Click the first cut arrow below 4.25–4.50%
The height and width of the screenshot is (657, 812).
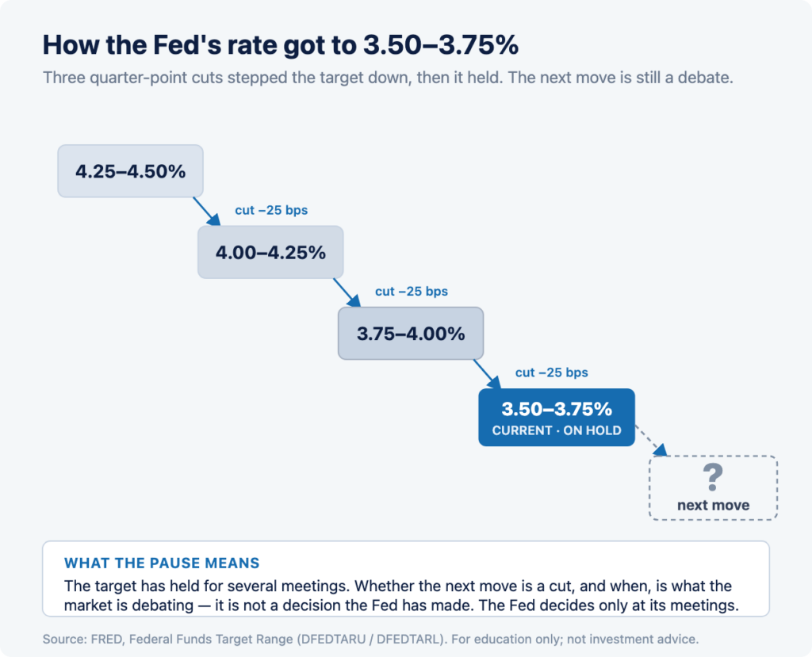click(207, 212)
